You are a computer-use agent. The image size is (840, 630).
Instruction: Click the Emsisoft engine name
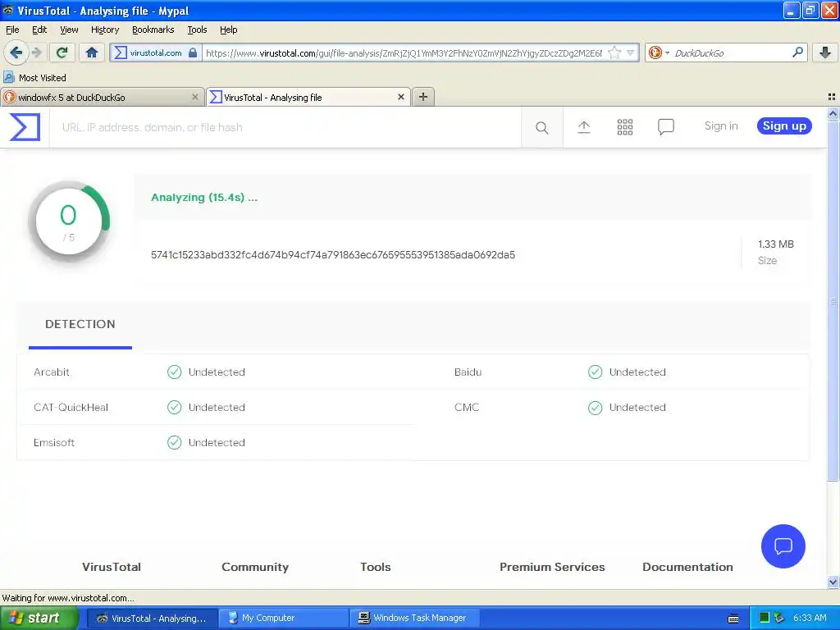(53, 442)
